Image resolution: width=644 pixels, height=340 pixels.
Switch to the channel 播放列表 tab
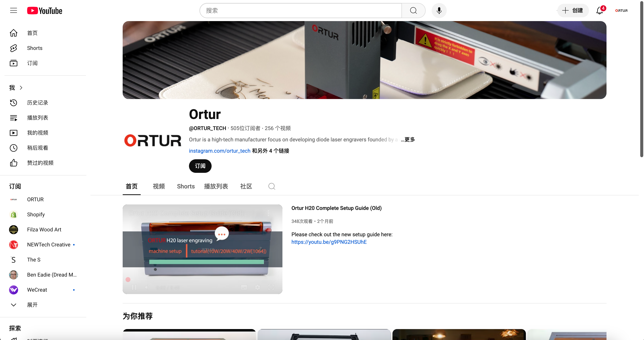[x=216, y=186]
